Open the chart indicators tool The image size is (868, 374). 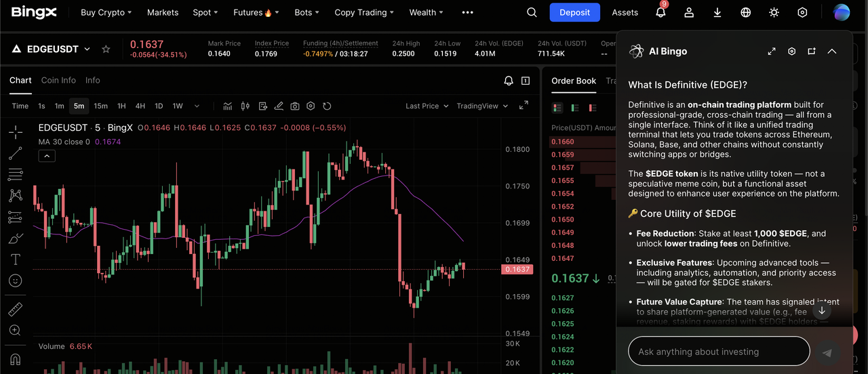pos(228,106)
